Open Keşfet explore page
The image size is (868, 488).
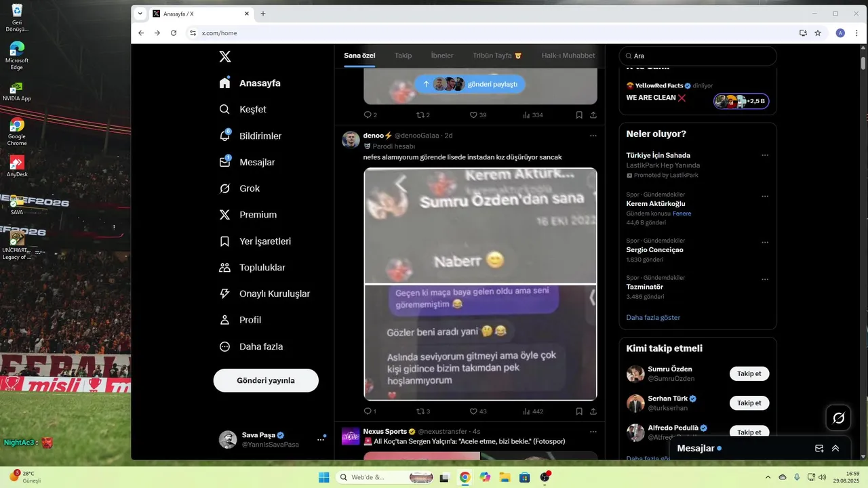click(243, 109)
